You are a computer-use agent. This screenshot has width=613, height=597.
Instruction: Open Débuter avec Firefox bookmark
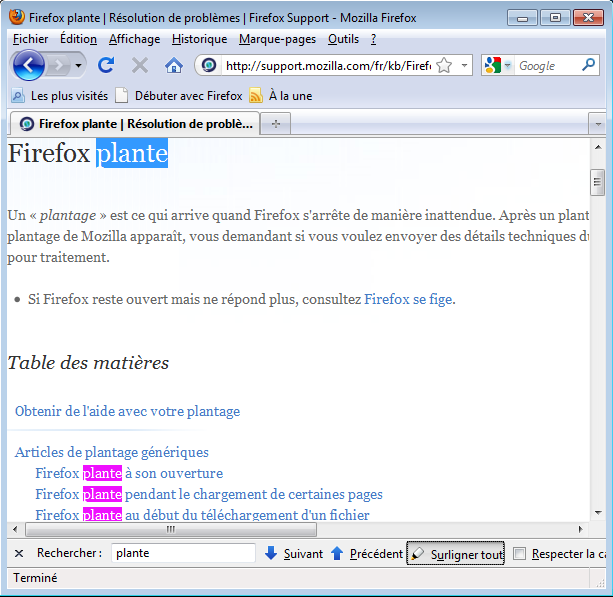(179, 96)
